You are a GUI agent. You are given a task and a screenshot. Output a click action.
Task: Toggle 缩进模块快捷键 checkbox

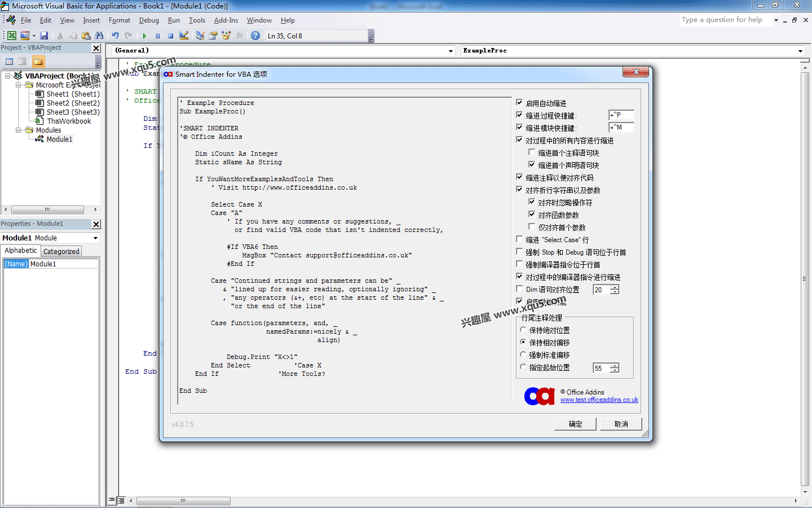pos(520,128)
